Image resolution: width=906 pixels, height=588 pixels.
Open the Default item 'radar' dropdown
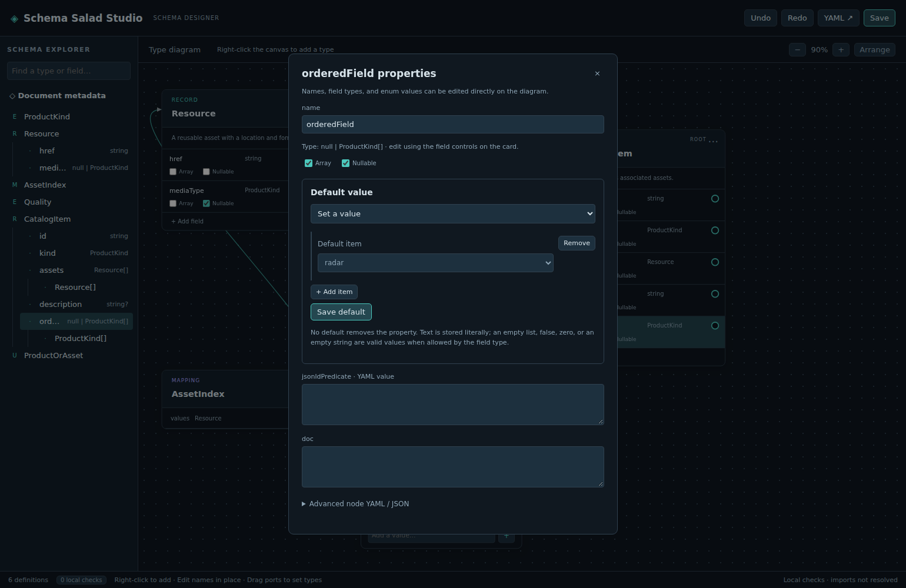[x=435, y=263]
